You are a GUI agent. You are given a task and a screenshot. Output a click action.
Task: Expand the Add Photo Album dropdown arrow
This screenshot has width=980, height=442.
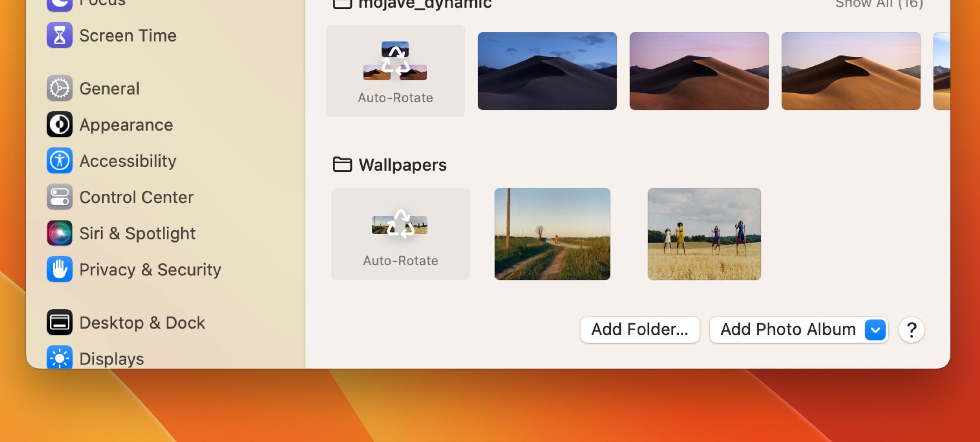point(876,330)
